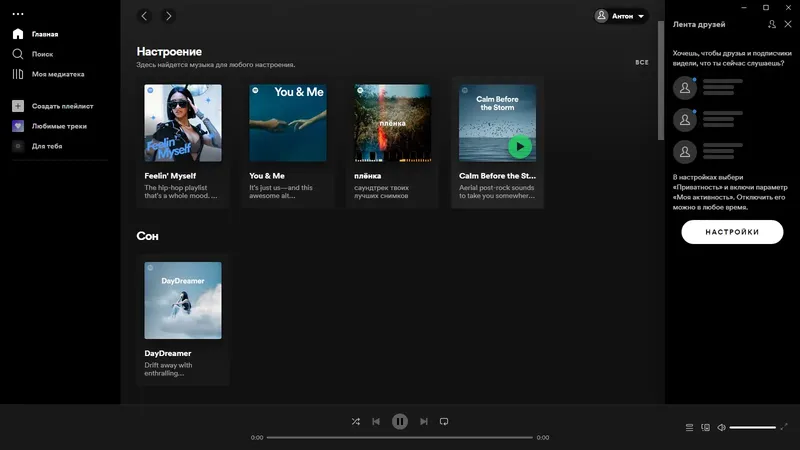Screen dimensions: 800x450
Task: Toggle shuffle playback
Action: click(x=356, y=421)
